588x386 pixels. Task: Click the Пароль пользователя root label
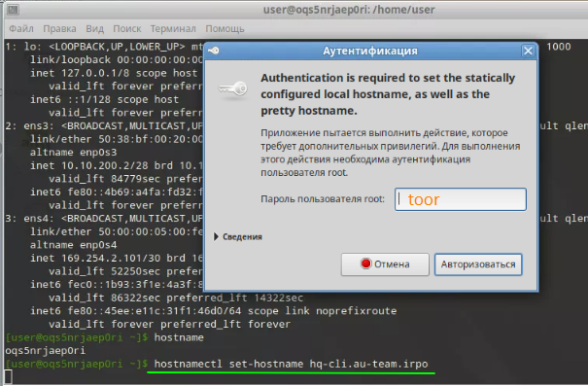[323, 198]
